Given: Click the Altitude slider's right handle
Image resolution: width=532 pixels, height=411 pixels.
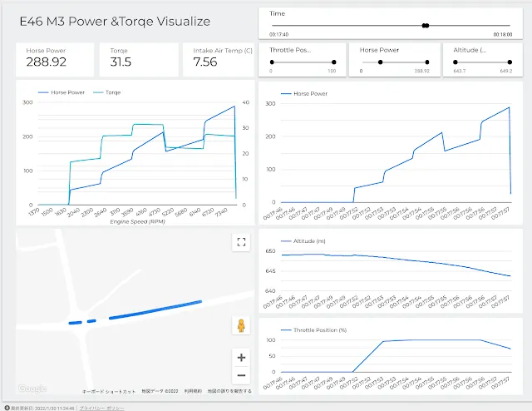Looking at the screenshot, I should coord(510,62).
